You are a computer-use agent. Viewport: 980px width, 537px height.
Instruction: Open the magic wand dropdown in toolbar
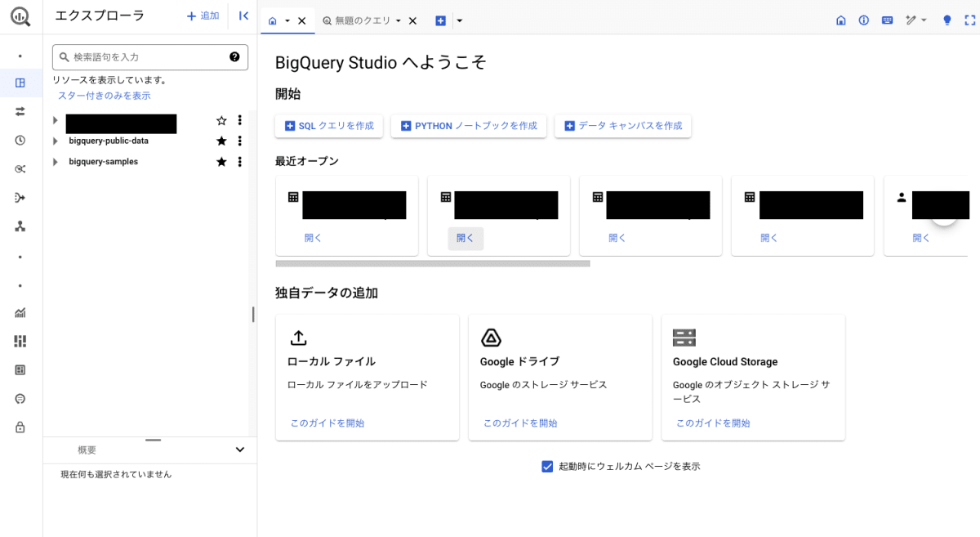(916, 20)
